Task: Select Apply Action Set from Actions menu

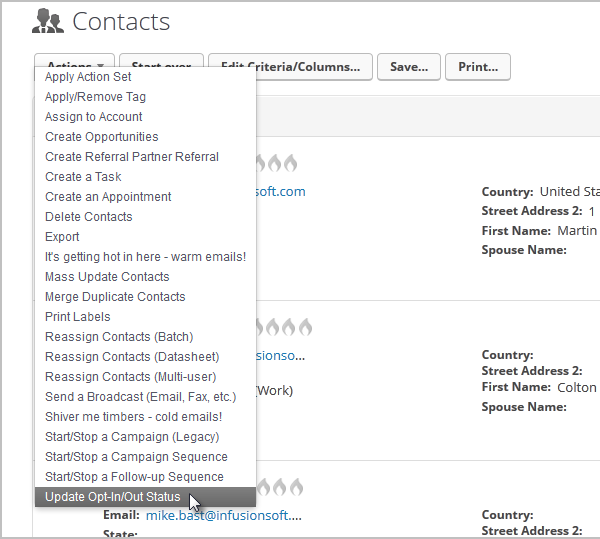Action: point(145,77)
